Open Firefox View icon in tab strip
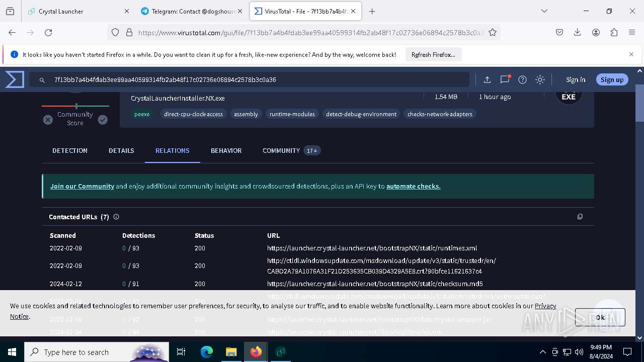Image resolution: width=644 pixels, height=362 pixels. (x=10, y=11)
